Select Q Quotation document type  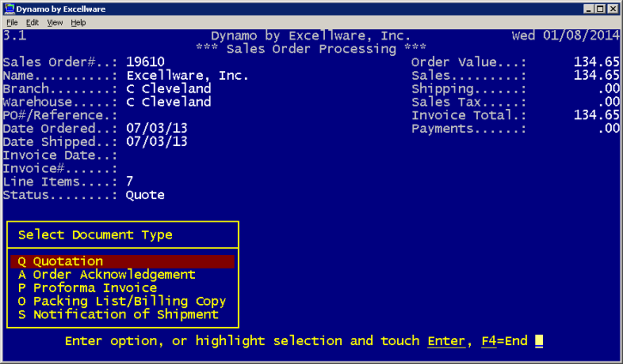[122, 262]
